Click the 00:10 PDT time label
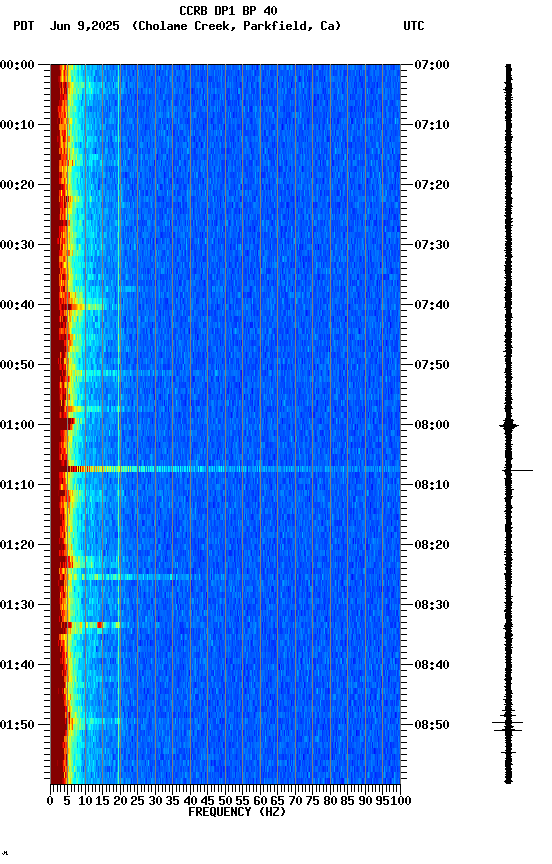The width and height of the screenshot is (552, 864). point(17,125)
